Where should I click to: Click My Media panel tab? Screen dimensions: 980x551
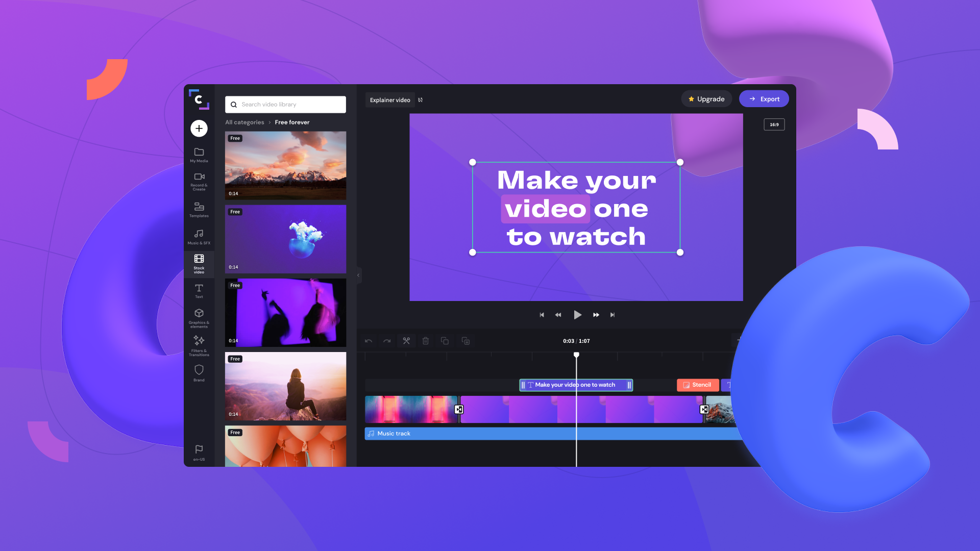coord(199,155)
